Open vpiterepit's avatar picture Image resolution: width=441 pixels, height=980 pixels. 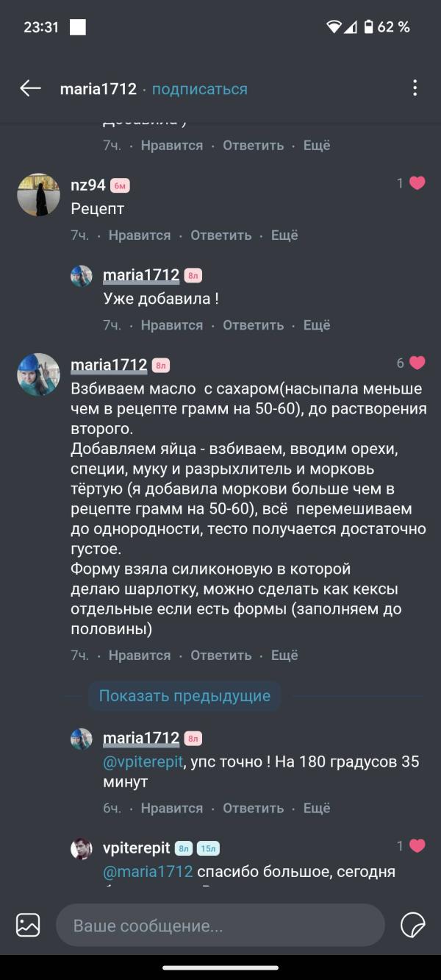(82, 848)
